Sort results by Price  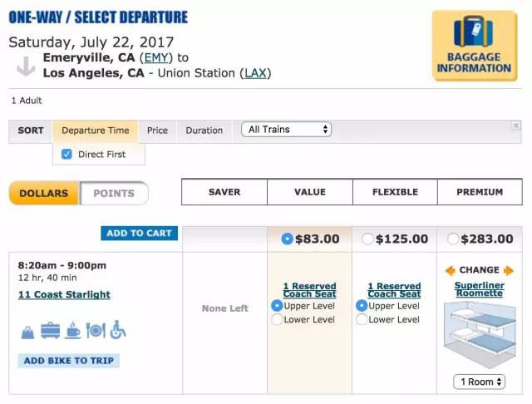pyautogui.click(x=157, y=131)
